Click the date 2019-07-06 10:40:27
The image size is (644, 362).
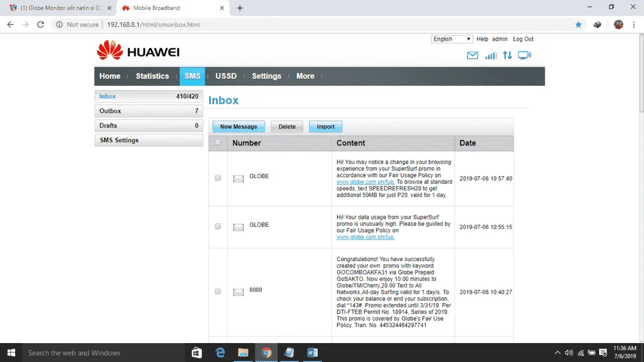pyautogui.click(x=486, y=292)
